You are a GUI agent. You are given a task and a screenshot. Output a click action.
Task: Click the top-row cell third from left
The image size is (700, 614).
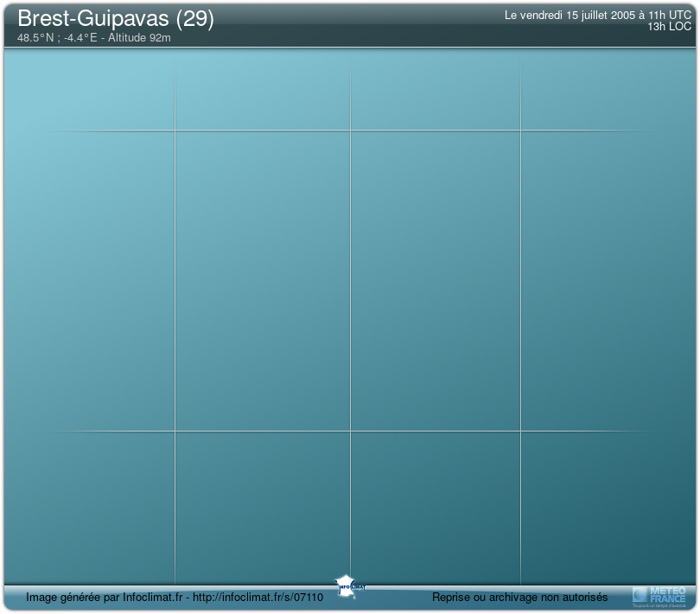point(435,90)
